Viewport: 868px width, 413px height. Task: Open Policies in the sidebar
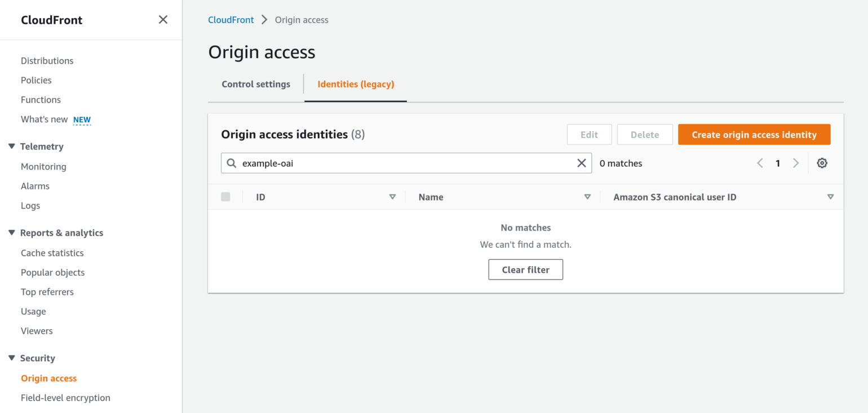coord(36,81)
